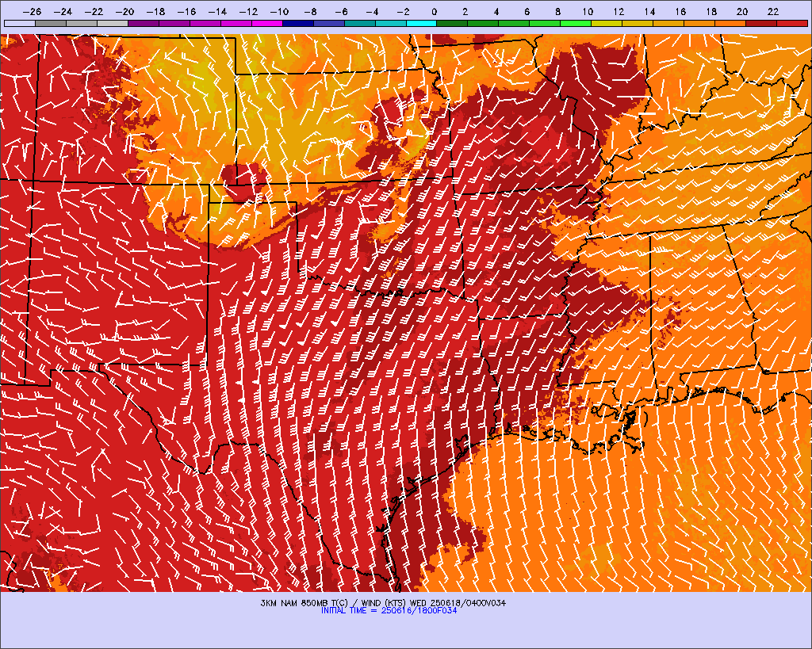Click the "18" legend label
The width and height of the screenshot is (812, 649).
711,11
